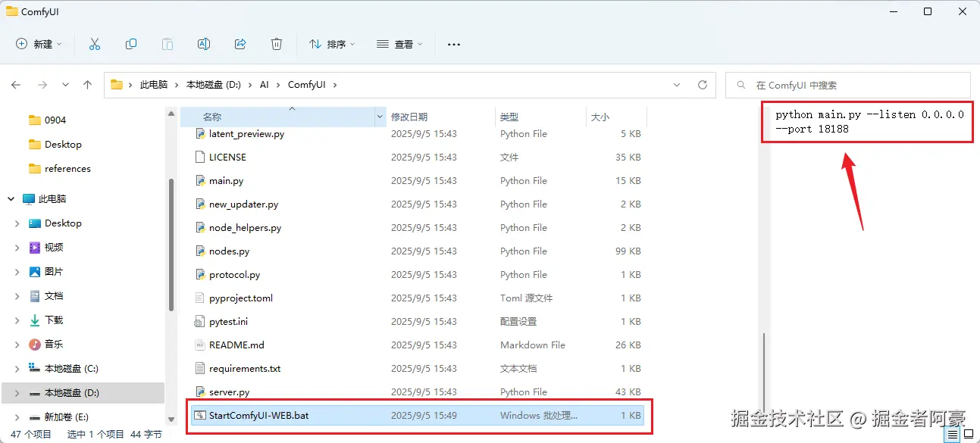The width and height of the screenshot is (980, 443).
Task: Collapse the 此电脑 tree node
Action: [11, 198]
